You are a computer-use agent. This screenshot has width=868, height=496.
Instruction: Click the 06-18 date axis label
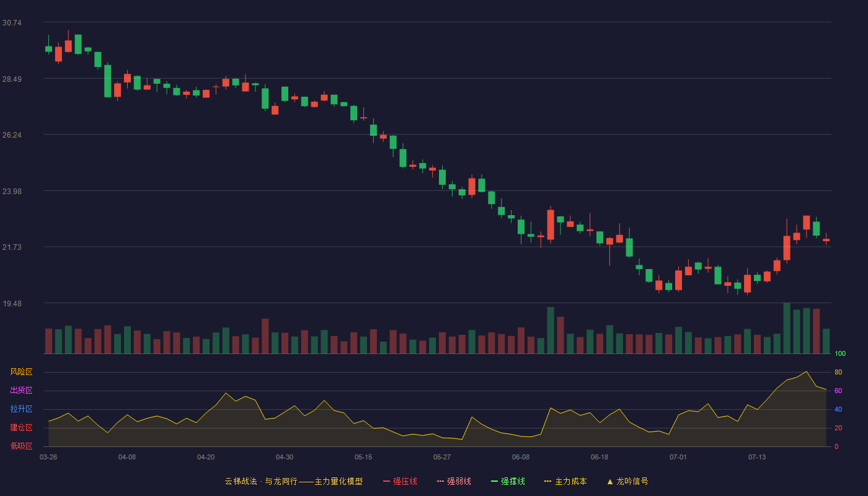point(600,457)
